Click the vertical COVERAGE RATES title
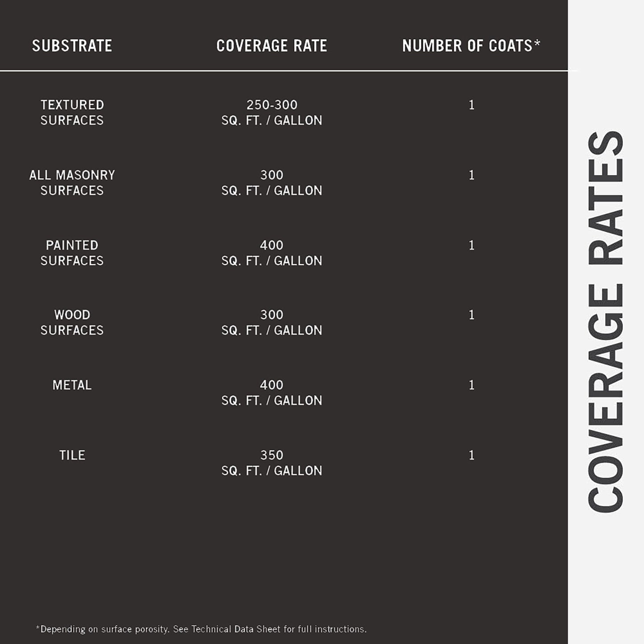 point(605,321)
